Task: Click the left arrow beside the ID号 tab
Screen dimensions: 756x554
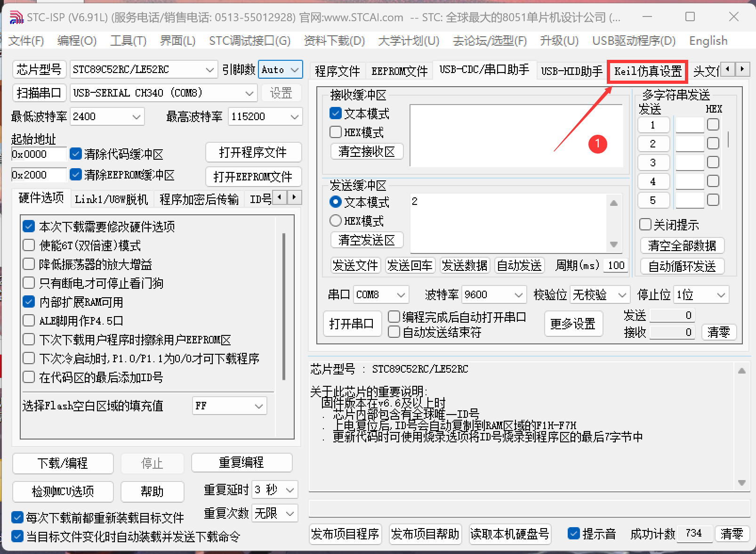Action: [x=280, y=198]
